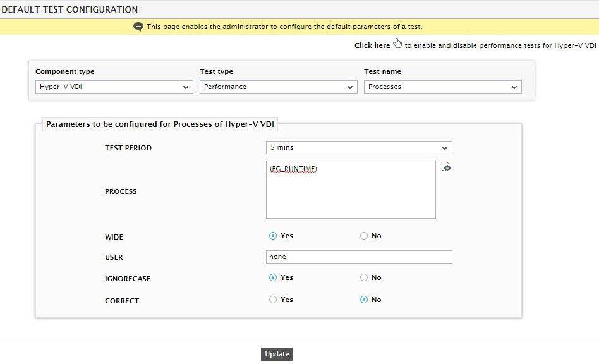599x364 pixels.
Task: Click the USER input field
Action: click(359, 257)
